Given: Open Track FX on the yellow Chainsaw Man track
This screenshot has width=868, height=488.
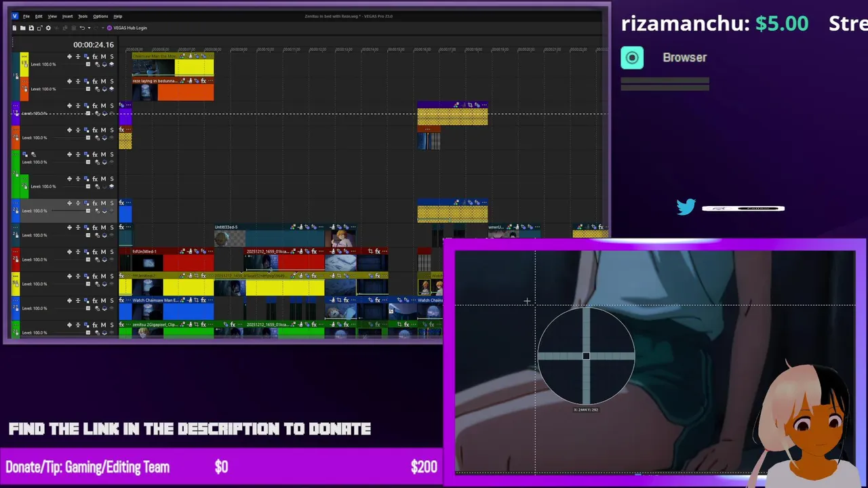Looking at the screenshot, I should point(95,57).
